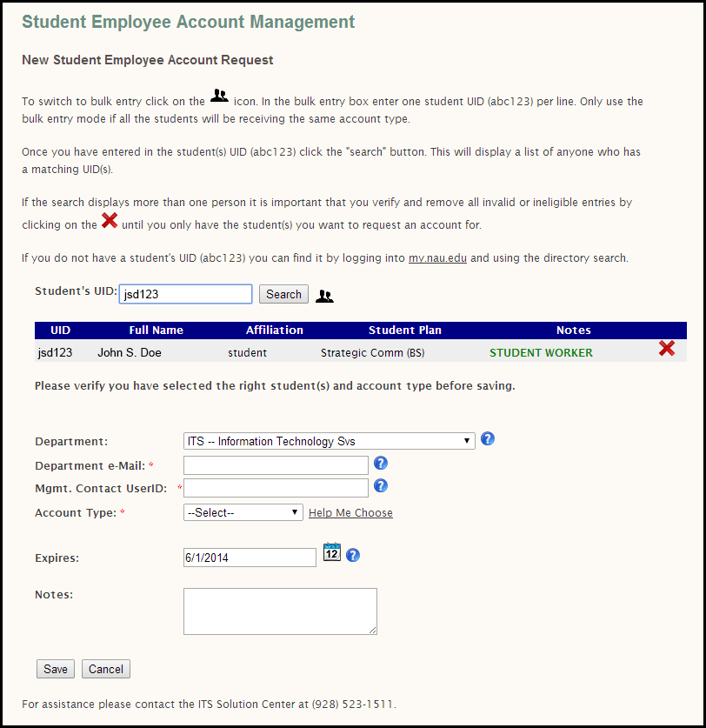Switch to bulk entry mode icon beside Search

(x=324, y=296)
